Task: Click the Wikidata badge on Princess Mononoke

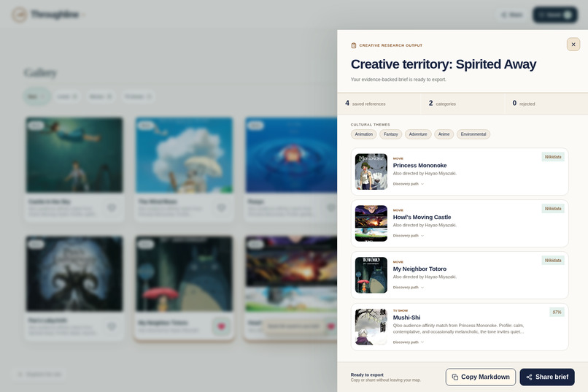Action: click(553, 157)
